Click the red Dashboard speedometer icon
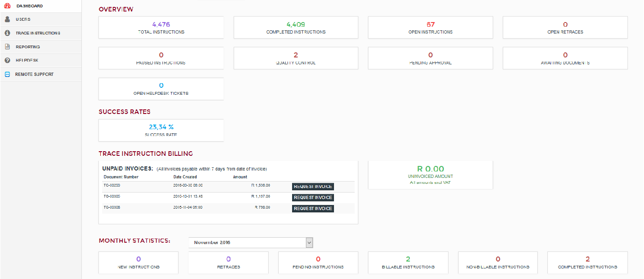Screen dimensions: 644x279 tap(6, 6)
